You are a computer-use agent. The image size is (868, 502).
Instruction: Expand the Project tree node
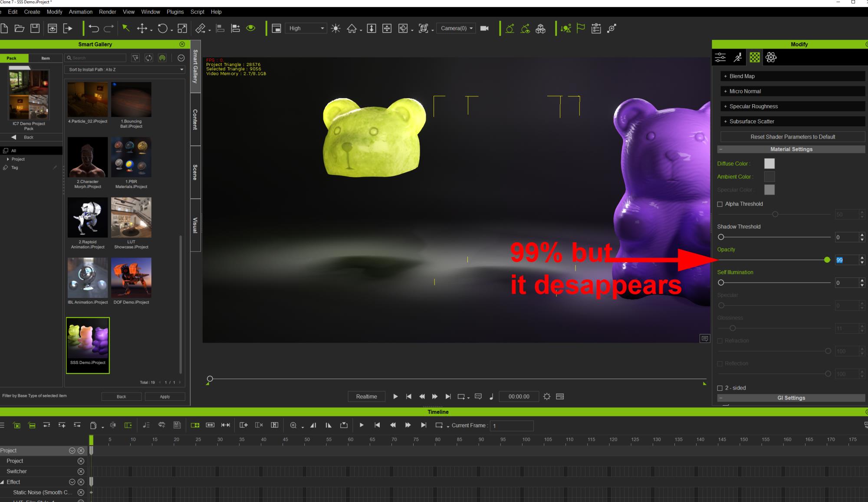(x=8, y=159)
